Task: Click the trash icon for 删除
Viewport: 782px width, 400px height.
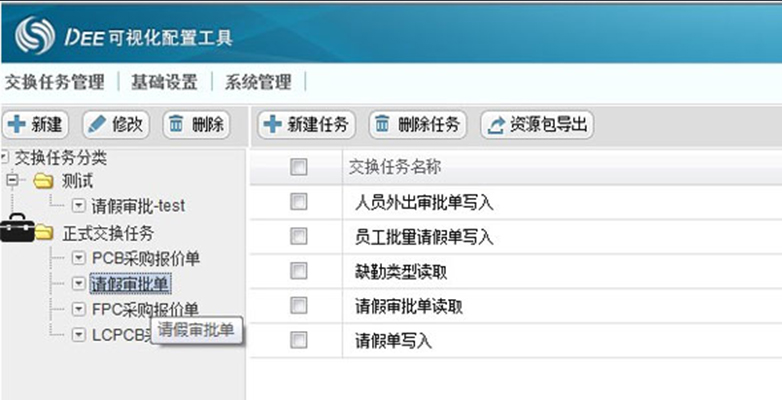Action: pyautogui.click(x=176, y=125)
